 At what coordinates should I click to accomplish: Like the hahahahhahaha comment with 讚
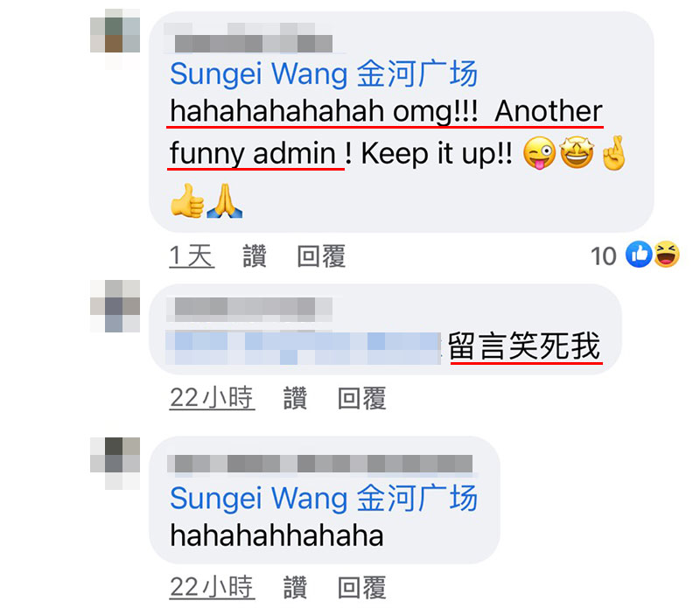(295, 587)
